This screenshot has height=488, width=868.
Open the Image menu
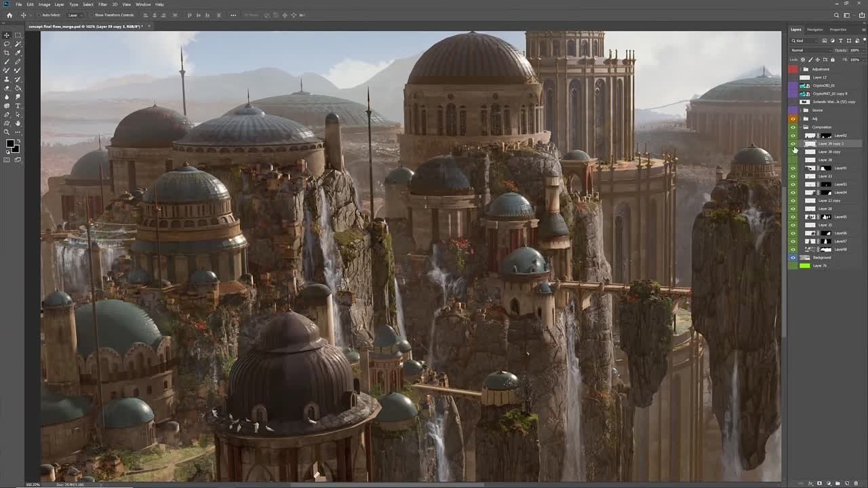[44, 4]
